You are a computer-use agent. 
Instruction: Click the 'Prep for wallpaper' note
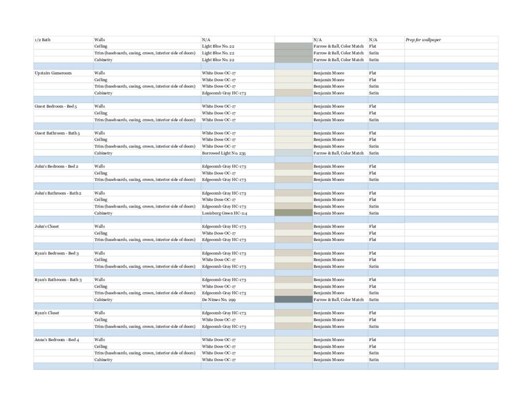[x=423, y=40]
